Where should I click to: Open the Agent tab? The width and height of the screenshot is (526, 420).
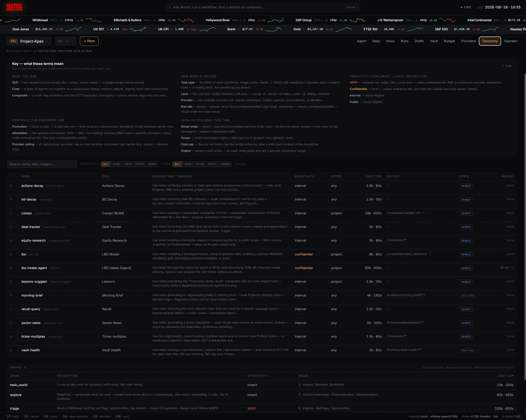tap(361, 41)
